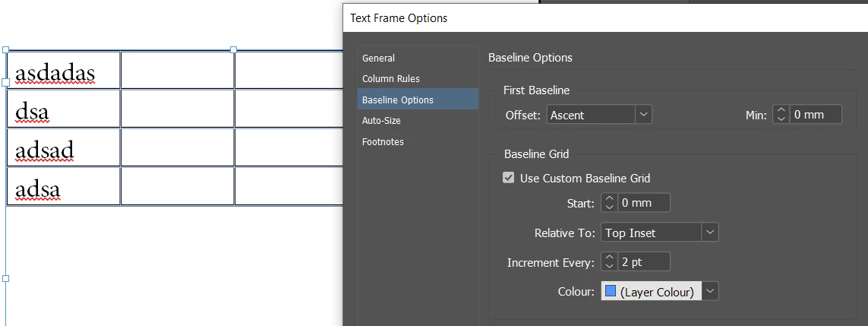Open Footnotes options

pos(383,142)
